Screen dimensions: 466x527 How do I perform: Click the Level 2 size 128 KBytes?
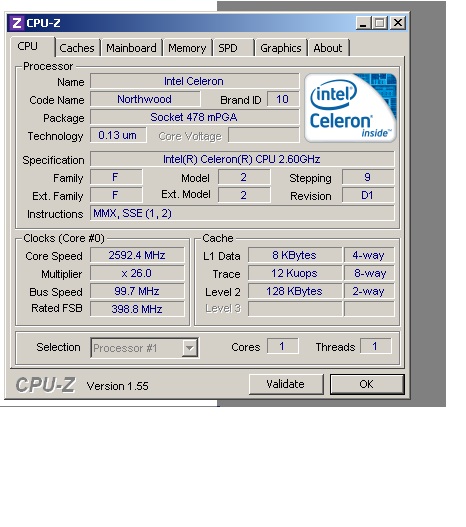295,291
